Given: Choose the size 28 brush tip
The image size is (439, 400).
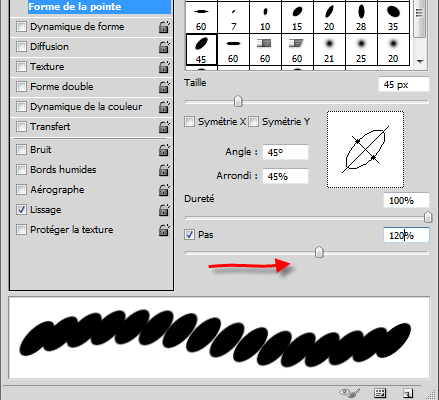Looking at the screenshot, I should pyautogui.click(x=361, y=18).
